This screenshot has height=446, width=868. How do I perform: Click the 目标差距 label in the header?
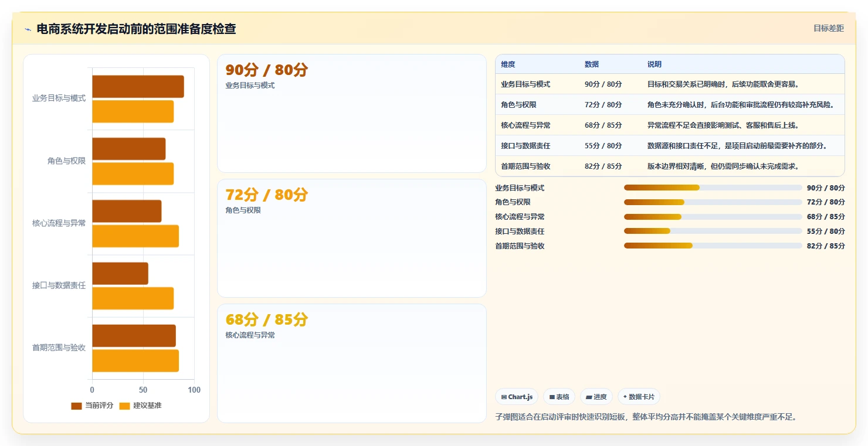pyautogui.click(x=828, y=28)
